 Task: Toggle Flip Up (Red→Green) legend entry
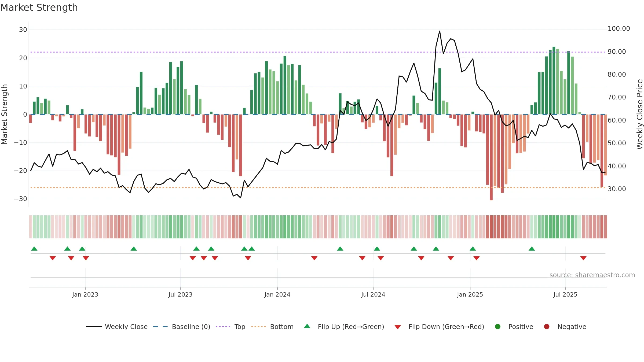coord(344,327)
